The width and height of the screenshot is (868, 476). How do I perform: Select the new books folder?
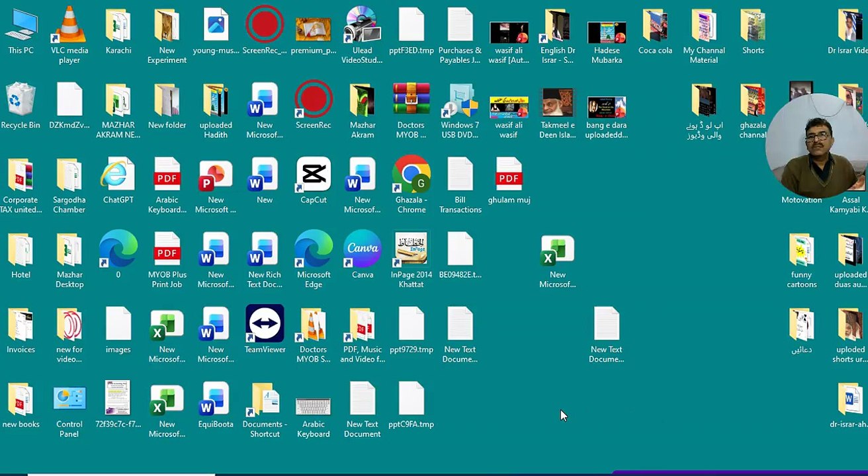click(21, 405)
